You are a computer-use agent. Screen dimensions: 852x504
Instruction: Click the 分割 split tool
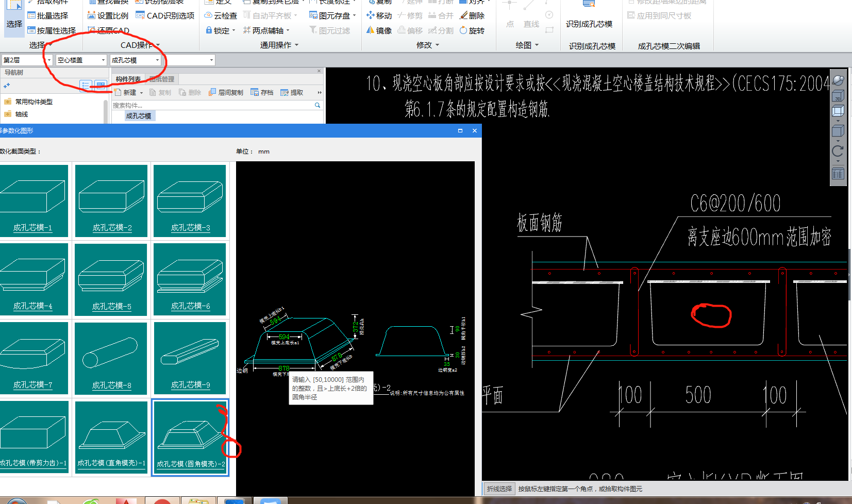point(441,31)
